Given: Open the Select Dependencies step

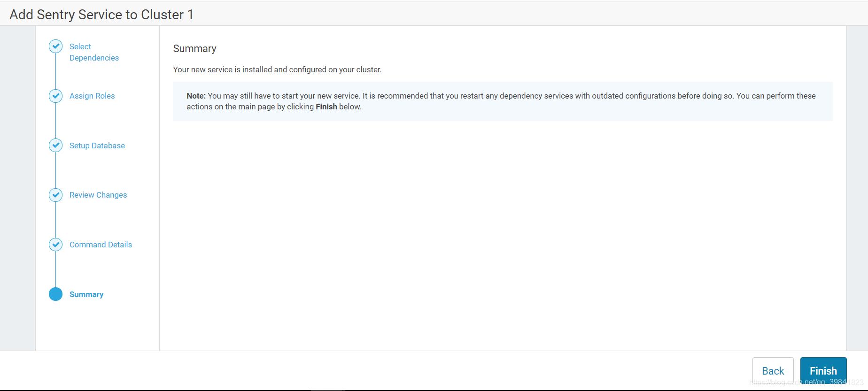Looking at the screenshot, I should pos(94,52).
